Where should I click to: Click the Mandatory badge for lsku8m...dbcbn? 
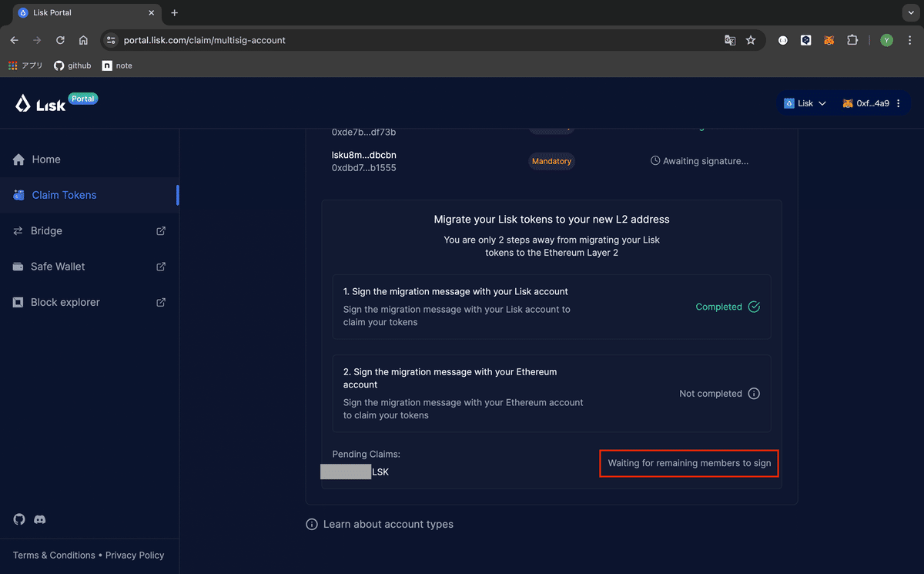(x=551, y=162)
